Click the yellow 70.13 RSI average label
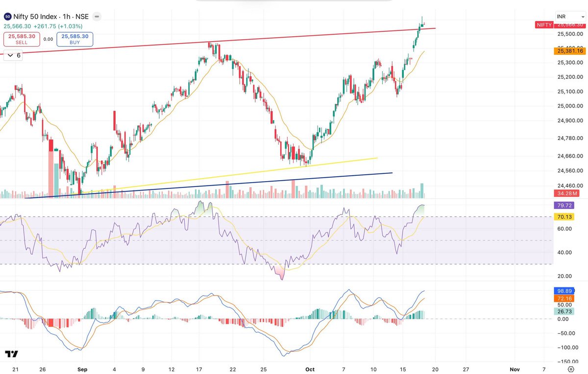This screenshot has height=374, width=588. point(563,216)
